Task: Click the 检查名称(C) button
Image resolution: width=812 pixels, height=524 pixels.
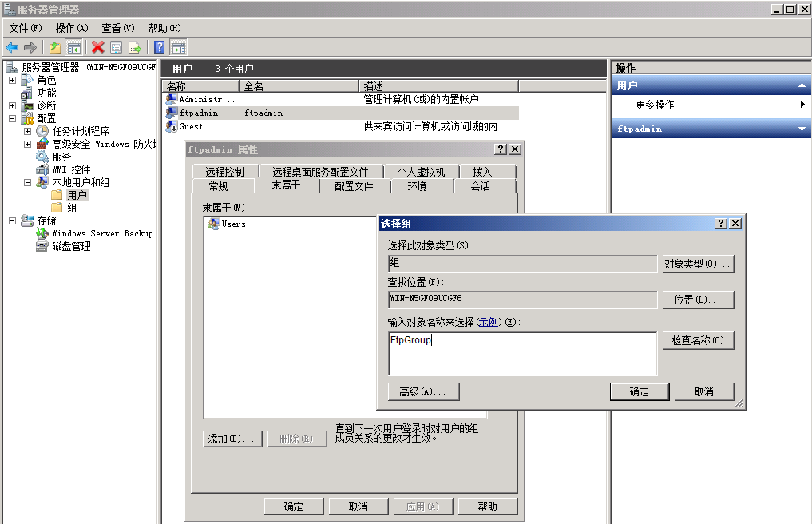Action: point(698,340)
